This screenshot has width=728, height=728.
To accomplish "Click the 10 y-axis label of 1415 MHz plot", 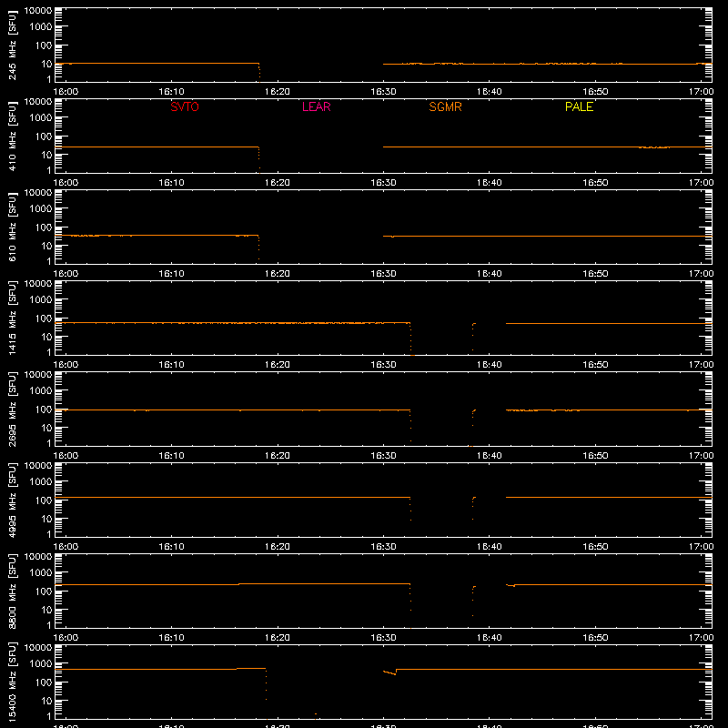I will coord(46,337).
